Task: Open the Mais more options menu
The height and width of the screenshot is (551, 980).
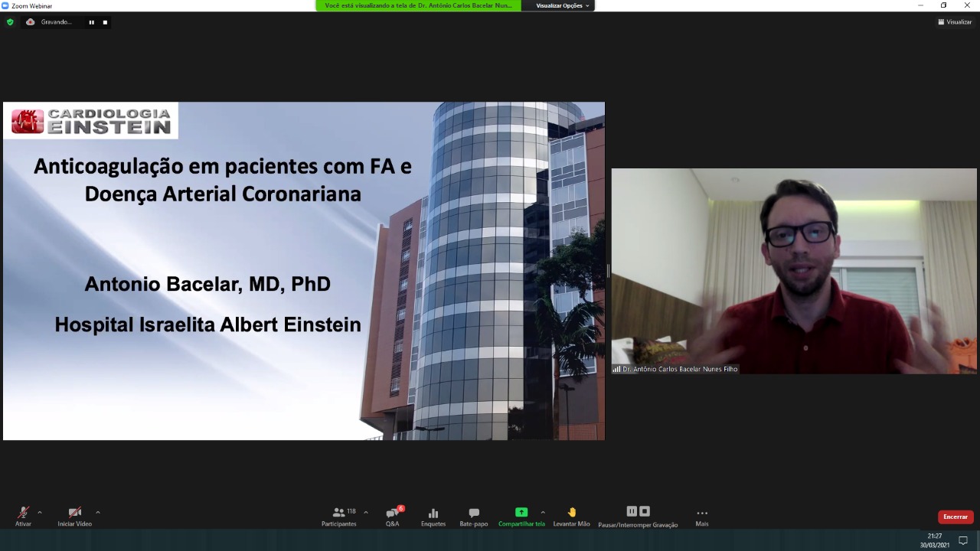Action: [702, 517]
